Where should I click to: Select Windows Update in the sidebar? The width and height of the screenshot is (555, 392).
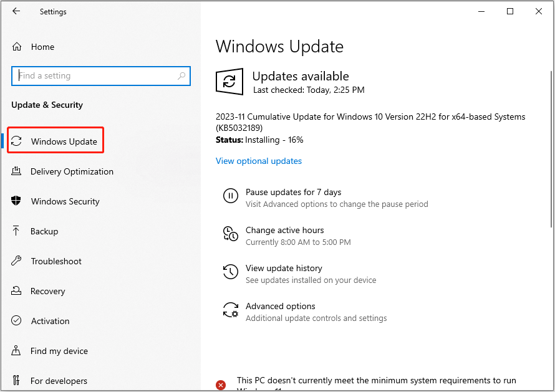pos(64,141)
